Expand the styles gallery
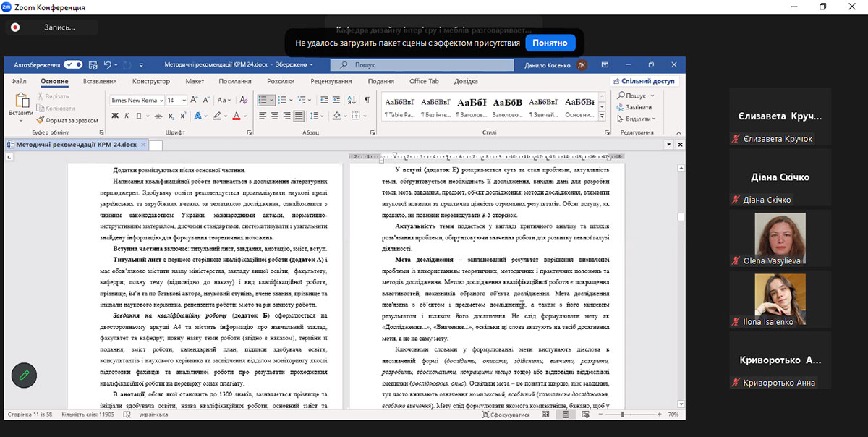868x437 pixels. coord(601,117)
